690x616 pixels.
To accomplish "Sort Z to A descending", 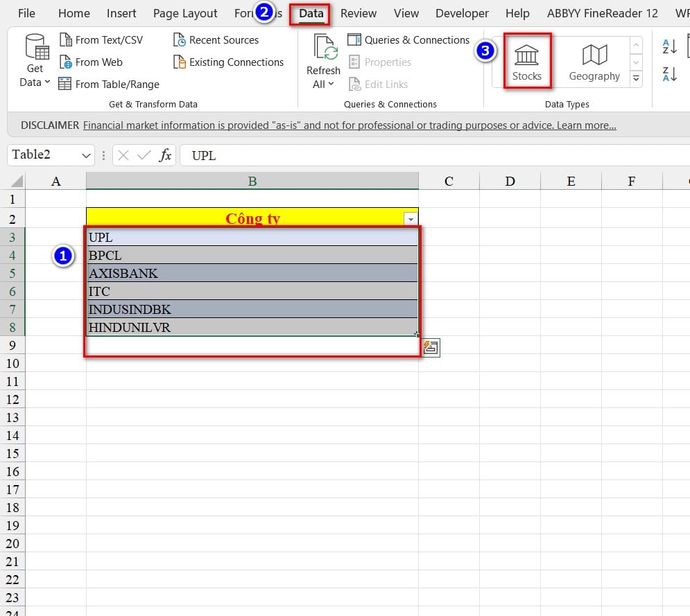I will [669, 74].
